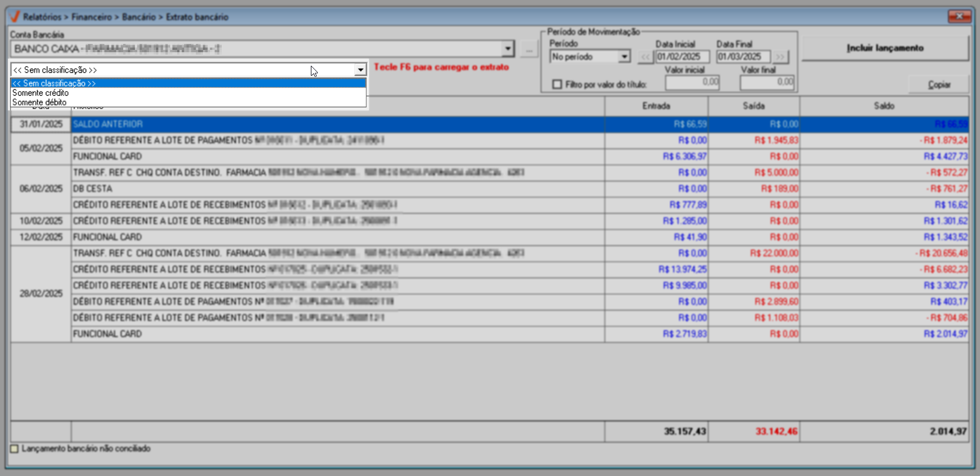
Task: Click the Data Inicial date field
Action: [x=683, y=57]
